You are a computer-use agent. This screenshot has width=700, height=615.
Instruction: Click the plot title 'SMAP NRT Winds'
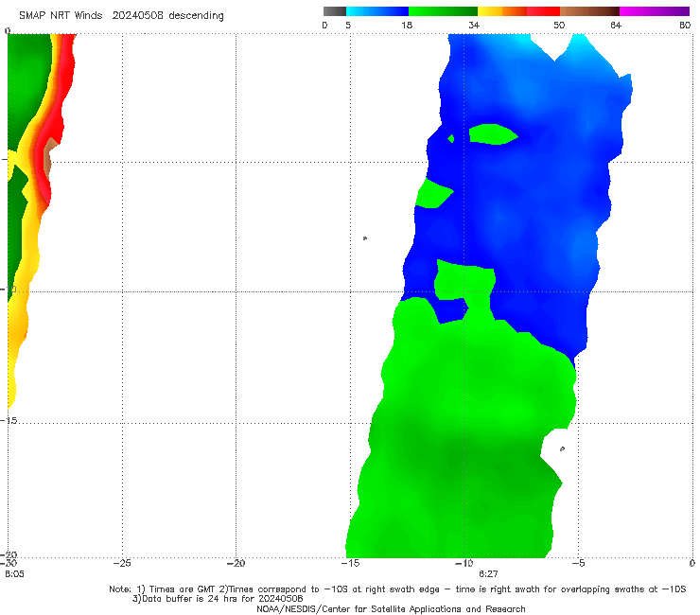point(61,16)
